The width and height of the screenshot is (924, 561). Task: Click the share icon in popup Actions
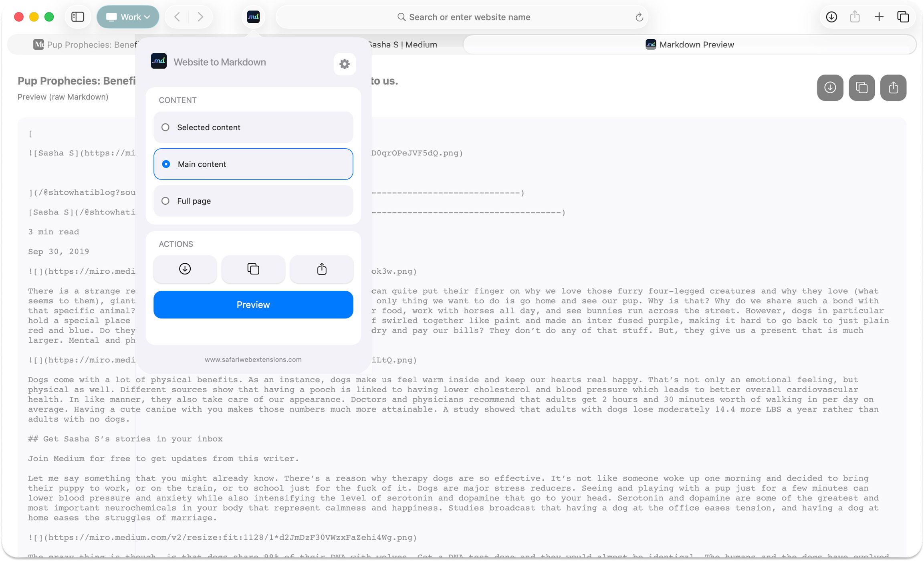pyautogui.click(x=321, y=269)
